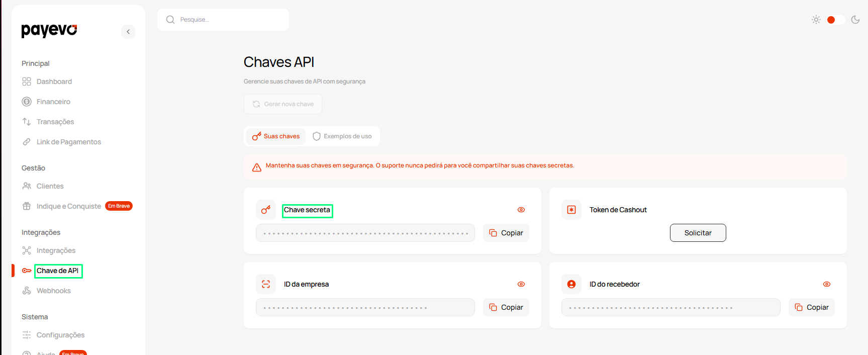
Task: Click Solicitar for Token de Cashout
Action: (x=698, y=233)
